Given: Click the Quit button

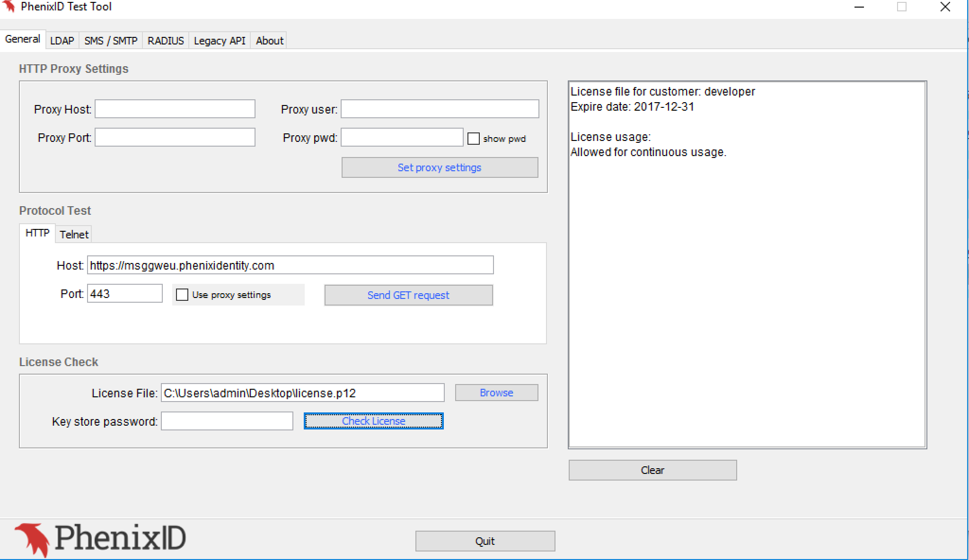Looking at the screenshot, I should [485, 541].
